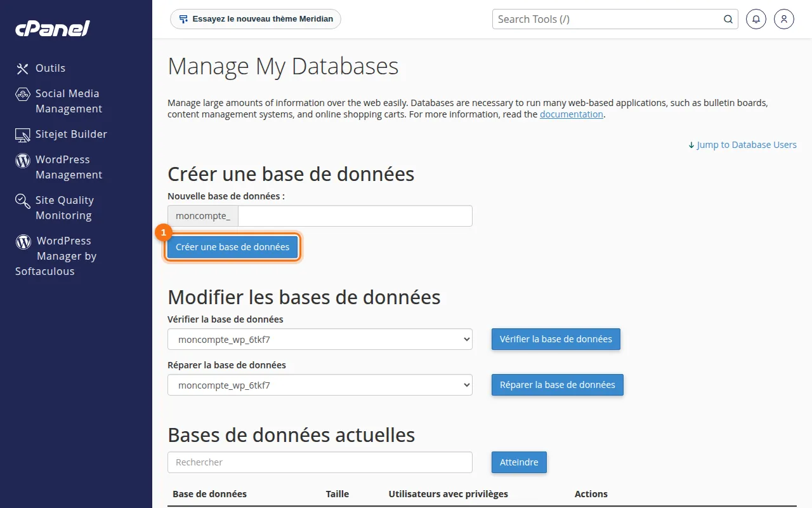Viewport: 812px width, 508px height.
Task: Click the Sitejet Builder icon
Action: point(23,135)
